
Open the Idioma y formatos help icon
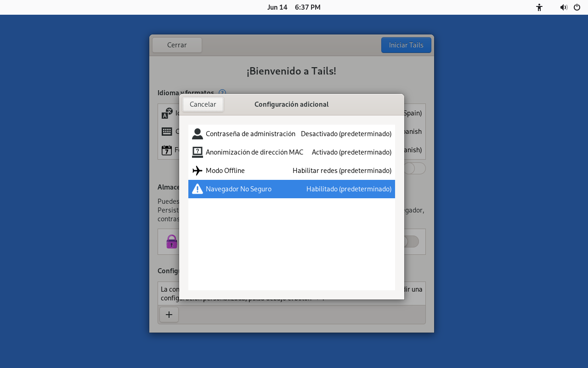coord(222,92)
